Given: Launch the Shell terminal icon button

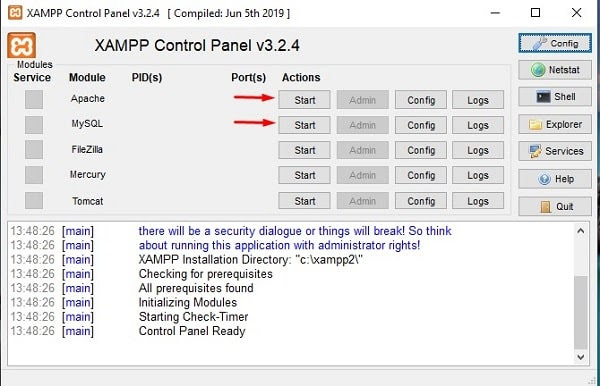Looking at the screenshot, I should pos(555,97).
